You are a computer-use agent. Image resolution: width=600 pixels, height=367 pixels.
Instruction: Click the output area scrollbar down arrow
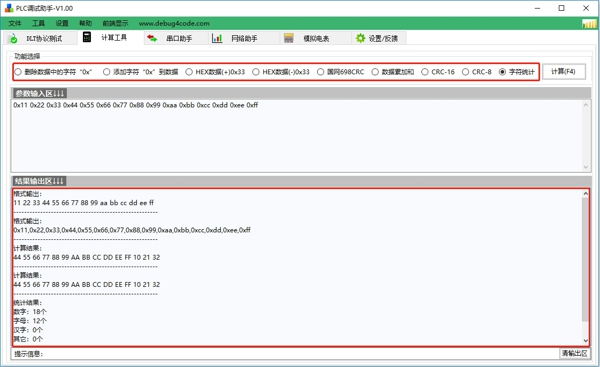click(x=585, y=340)
